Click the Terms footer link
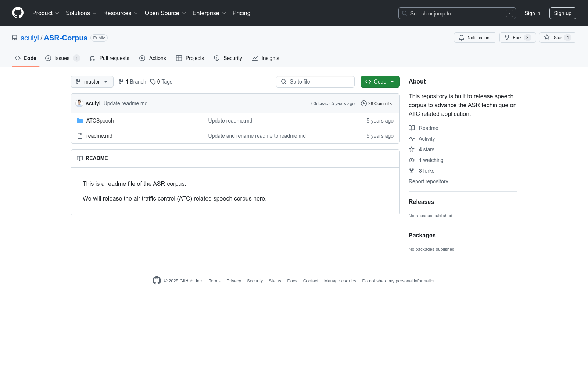Screen dimensions: 588x368 click(215, 281)
